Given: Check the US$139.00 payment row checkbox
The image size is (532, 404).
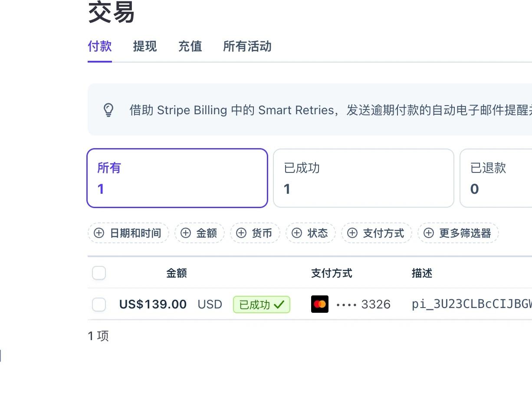Looking at the screenshot, I should (99, 305).
